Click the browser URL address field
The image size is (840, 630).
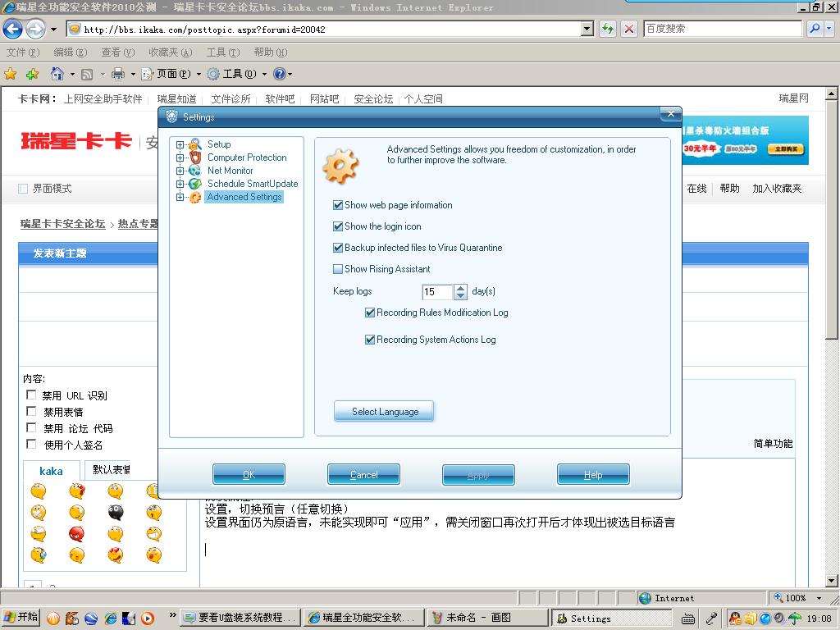click(x=323, y=30)
